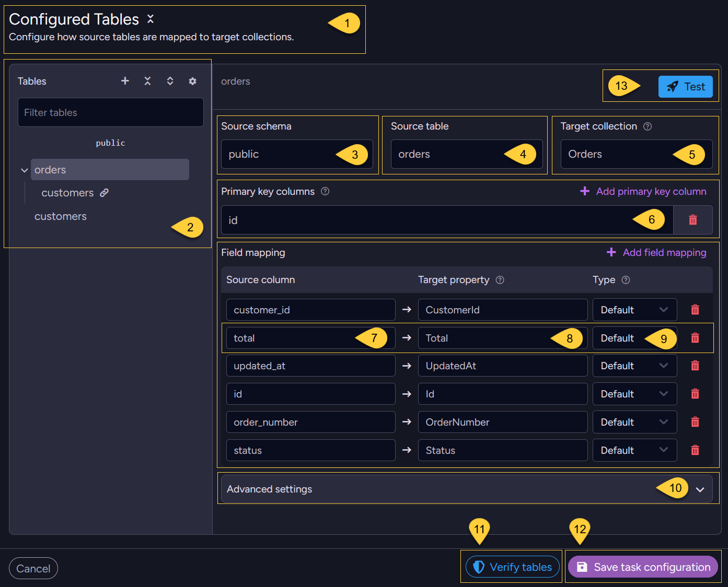Viewport: 728px width, 587px height.
Task: Show help for Type column
Action: pyautogui.click(x=626, y=280)
